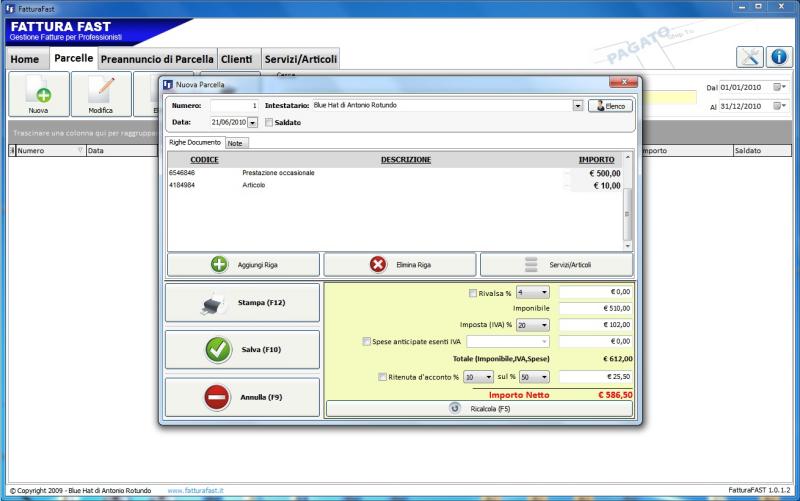Toggle the Saldato checkbox
The width and height of the screenshot is (800, 501).
click(268, 123)
